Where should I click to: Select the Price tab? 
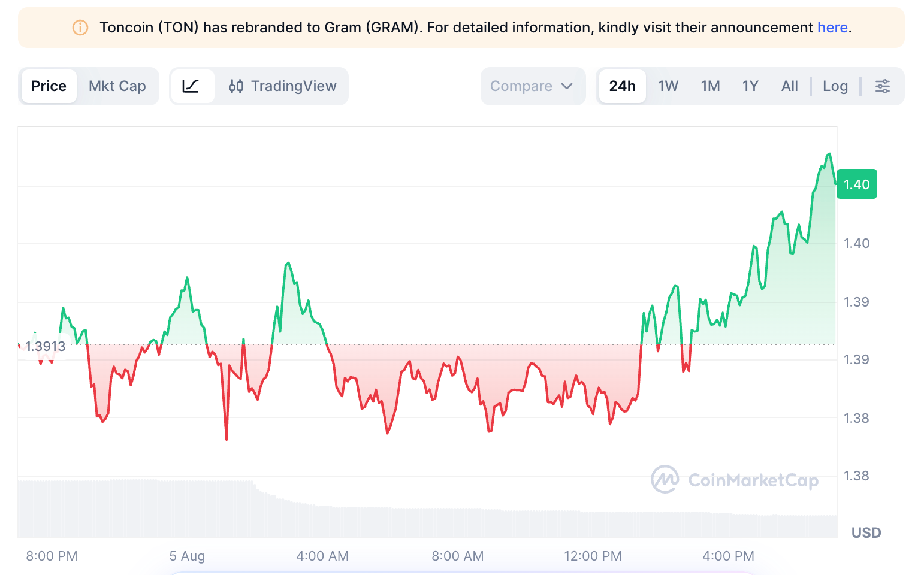click(49, 86)
